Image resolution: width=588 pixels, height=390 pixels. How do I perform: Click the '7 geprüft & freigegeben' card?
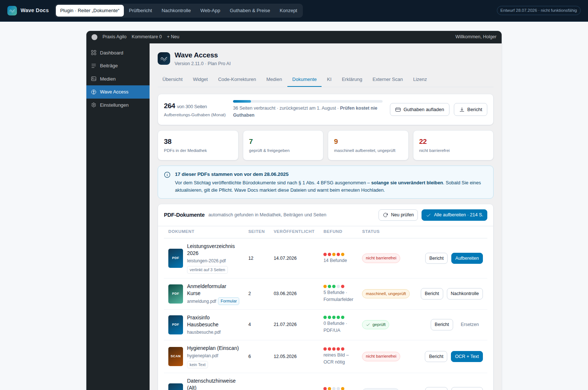[x=283, y=145]
